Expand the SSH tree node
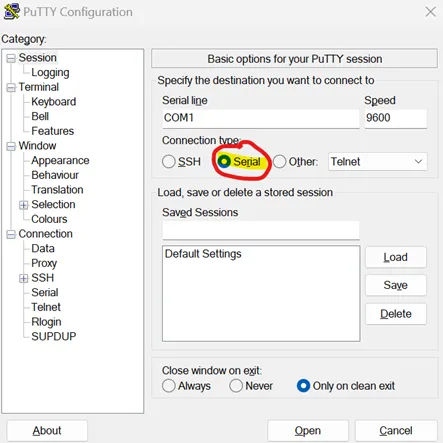Image resolution: width=443 pixels, height=443 pixels. (x=23, y=278)
